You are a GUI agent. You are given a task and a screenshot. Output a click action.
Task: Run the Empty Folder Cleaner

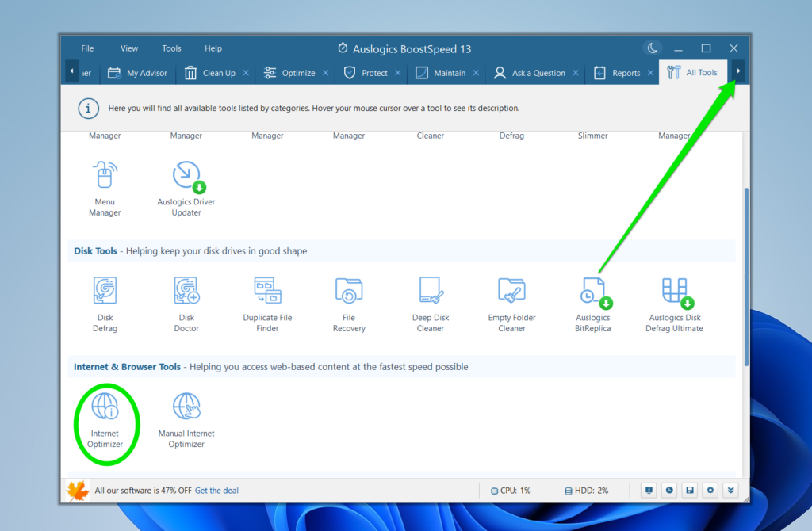click(511, 303)
